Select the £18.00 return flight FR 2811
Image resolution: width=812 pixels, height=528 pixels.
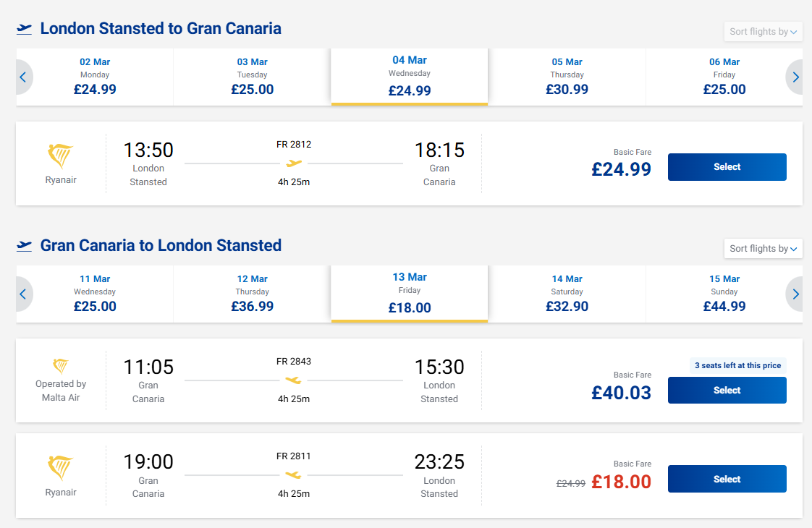point(727,479)
